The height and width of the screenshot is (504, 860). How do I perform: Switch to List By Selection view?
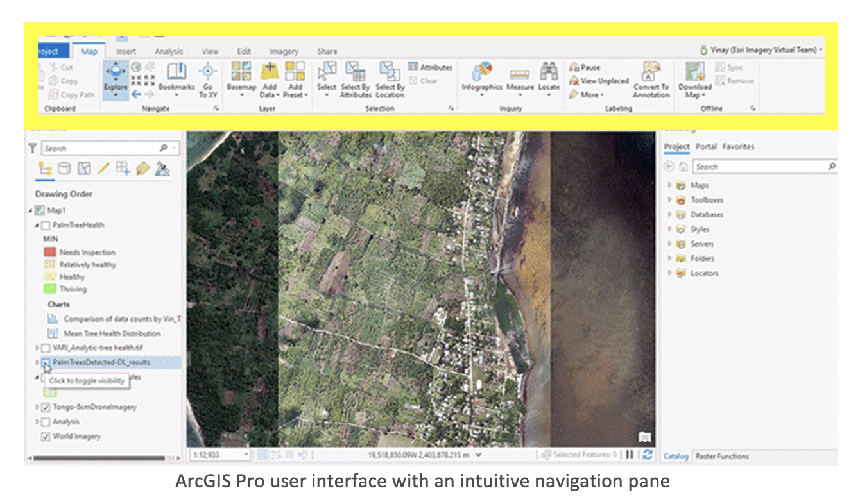84,169
